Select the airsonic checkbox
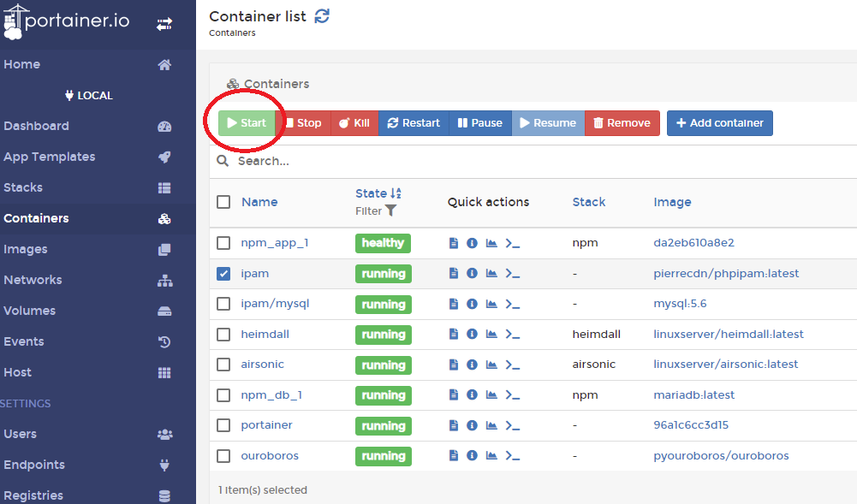 (223, 365)
